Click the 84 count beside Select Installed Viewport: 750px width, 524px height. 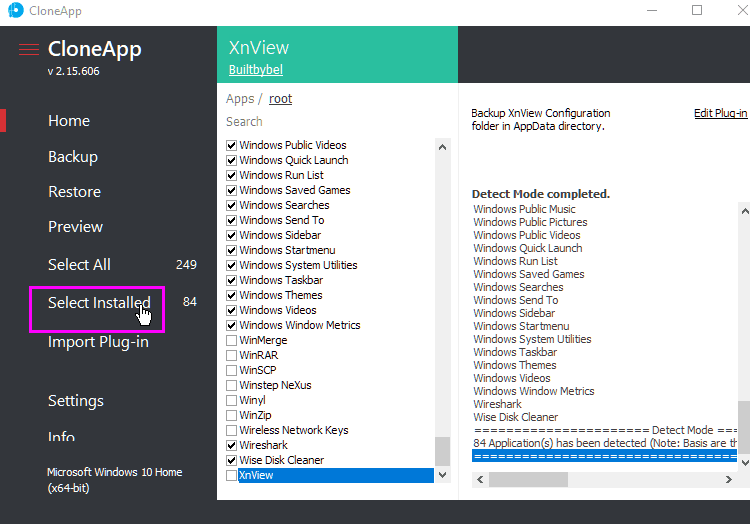190,302
